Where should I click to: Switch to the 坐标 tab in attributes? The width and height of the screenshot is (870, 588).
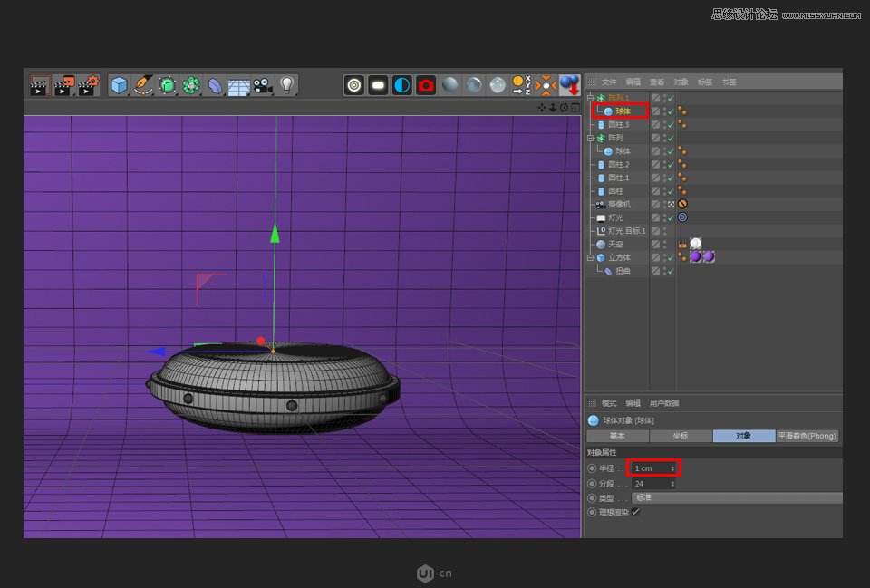pyautogui.click(x=681, y=435)
